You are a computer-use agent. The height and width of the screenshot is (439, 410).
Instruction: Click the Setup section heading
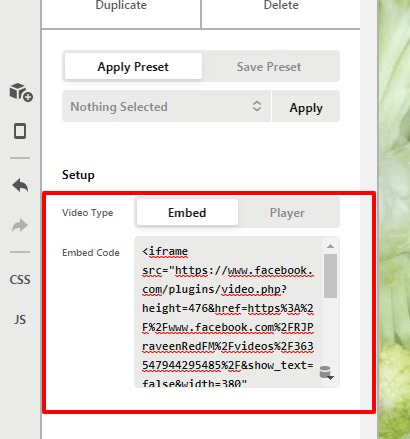[78, 175]
